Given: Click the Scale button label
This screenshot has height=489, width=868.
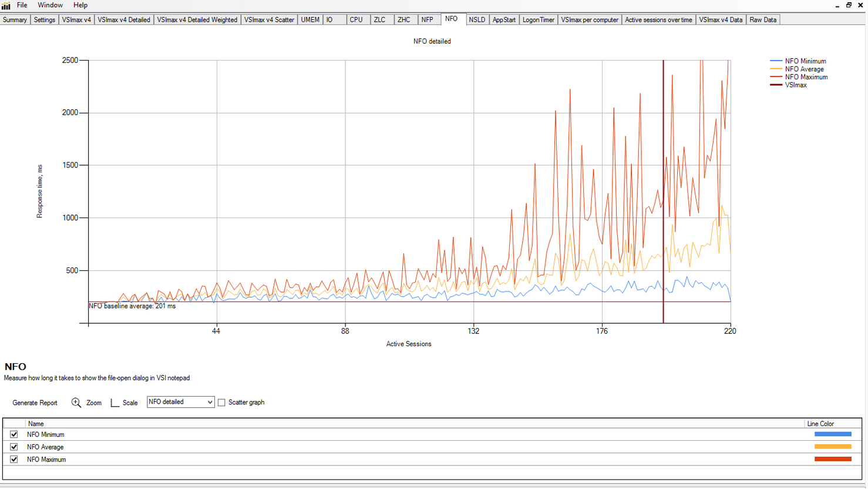Looking at the screenshot, I should tap(130, 403).
